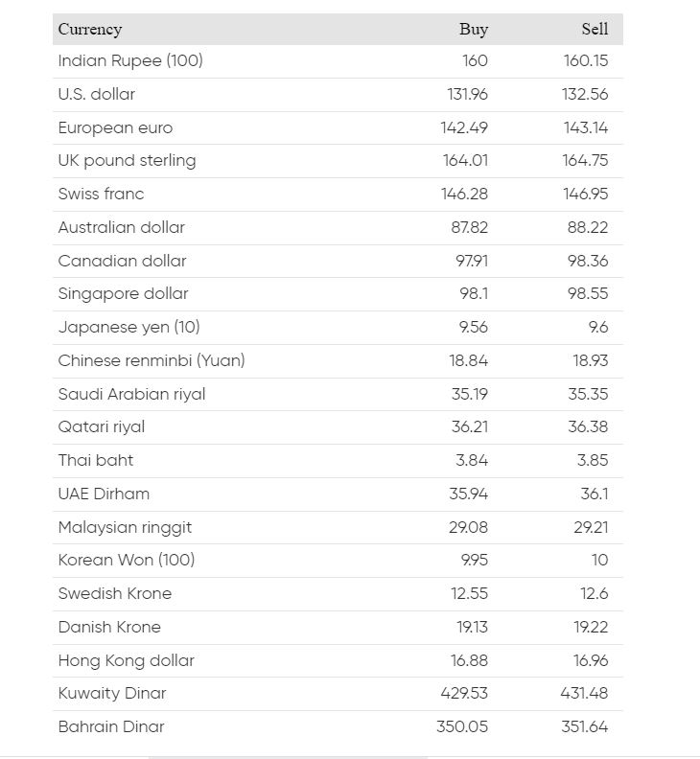The width and height of the screenshot is (700, 759).
Task: Select the Bahrain Dinar buy rate 350.05
Action: pyautogui.click(x=462, y=726)
